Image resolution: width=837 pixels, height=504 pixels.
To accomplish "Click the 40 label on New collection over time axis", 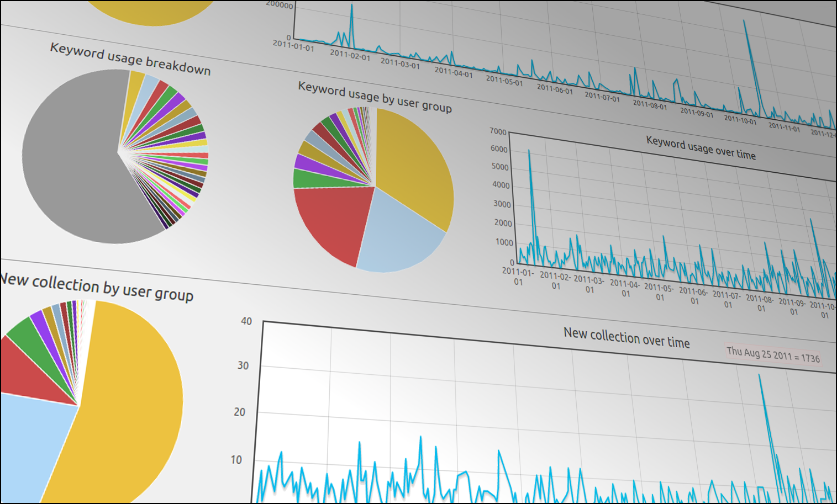I will [246, 321].
